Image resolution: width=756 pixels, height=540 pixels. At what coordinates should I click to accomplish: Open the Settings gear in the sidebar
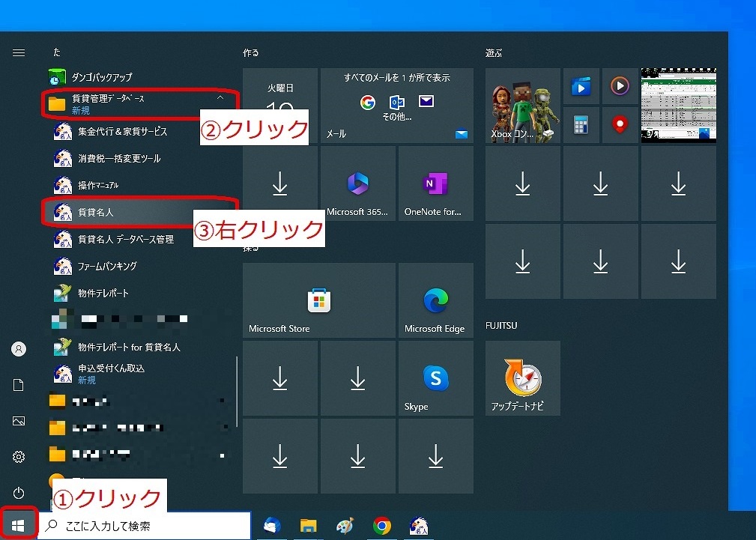point(19,457)
